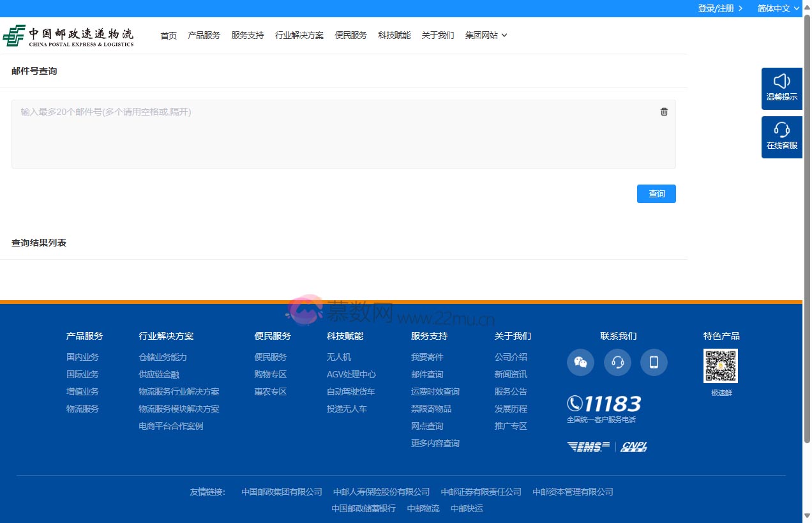Click the 查询 query button
812x523 pixels.
coord(656,193)
